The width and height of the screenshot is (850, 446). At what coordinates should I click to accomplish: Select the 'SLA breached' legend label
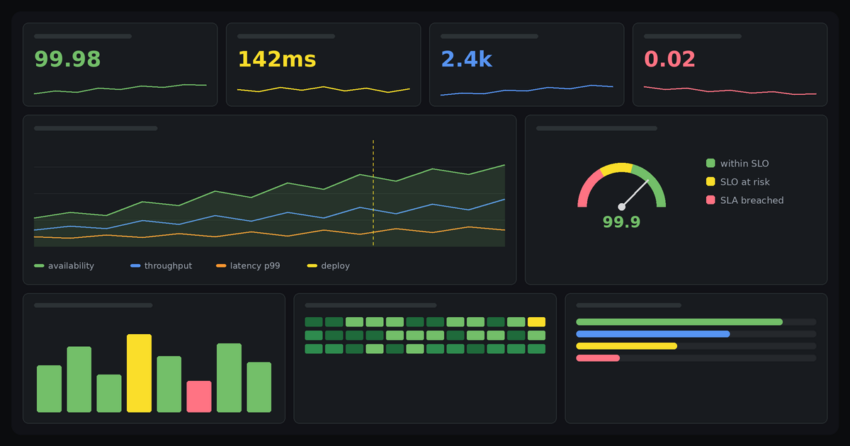click(x=752, y=200)
